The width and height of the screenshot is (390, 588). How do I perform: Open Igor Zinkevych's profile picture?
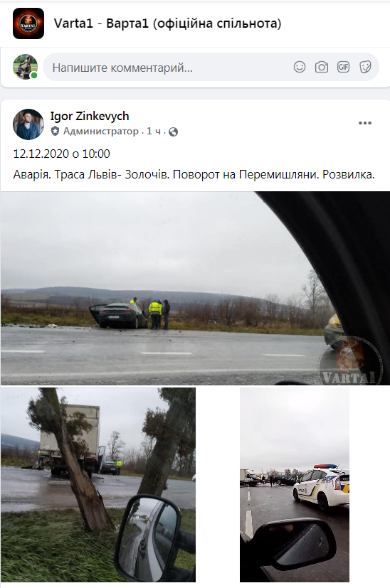pos(28,124)
